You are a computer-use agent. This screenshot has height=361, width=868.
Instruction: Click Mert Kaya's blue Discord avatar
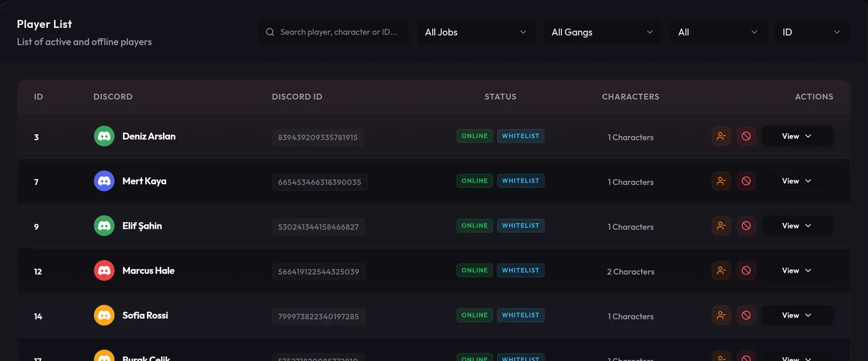pos(104,181)
